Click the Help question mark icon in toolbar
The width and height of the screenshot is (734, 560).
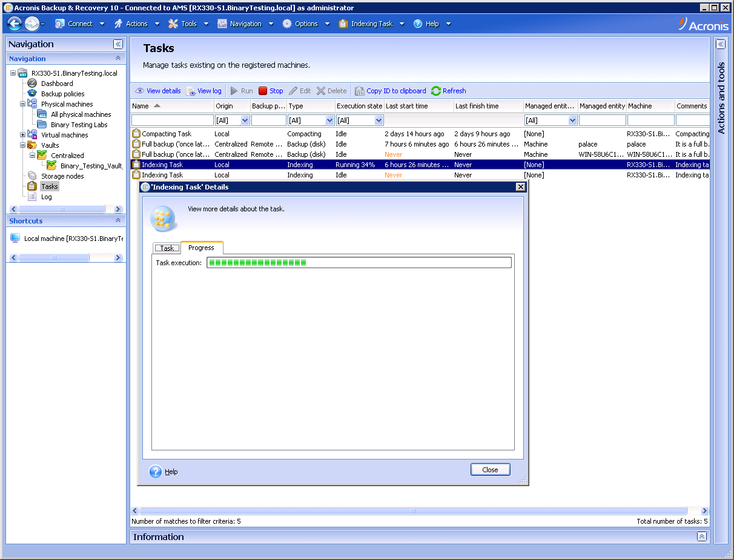(x=418, y=24)
